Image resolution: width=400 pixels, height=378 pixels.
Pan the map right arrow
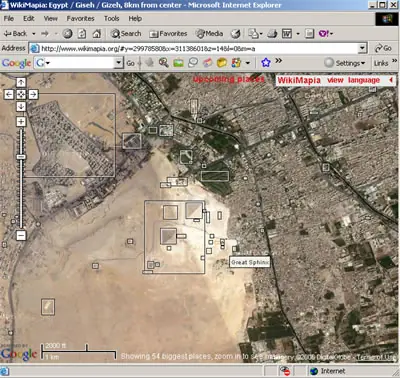point(33,95)
